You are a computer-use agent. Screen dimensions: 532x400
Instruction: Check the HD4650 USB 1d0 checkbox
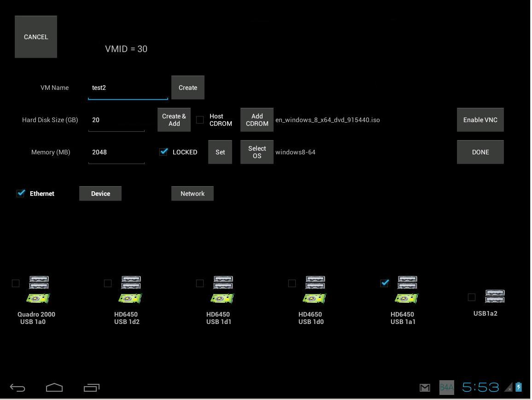pos(292,283)
